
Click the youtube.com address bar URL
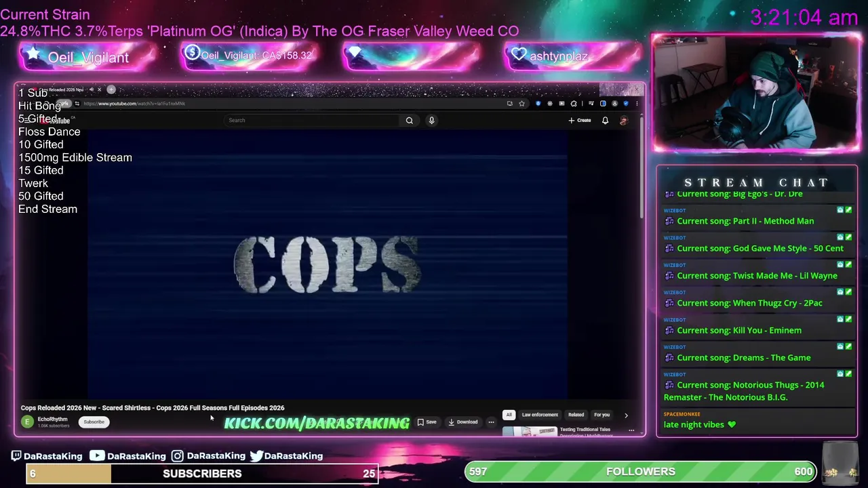(134, 104)
